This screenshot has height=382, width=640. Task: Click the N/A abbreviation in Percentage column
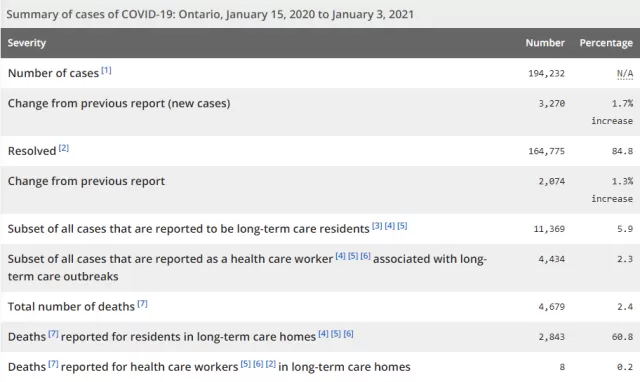625,73
